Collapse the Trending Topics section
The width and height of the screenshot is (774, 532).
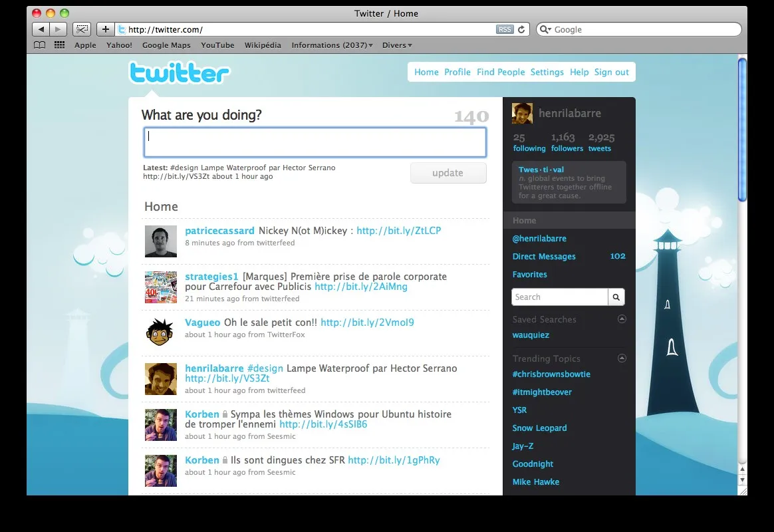tap(622, 358)
